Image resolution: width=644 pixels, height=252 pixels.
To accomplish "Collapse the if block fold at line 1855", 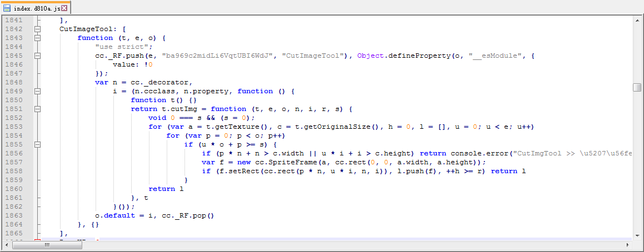I will [38, 144].
